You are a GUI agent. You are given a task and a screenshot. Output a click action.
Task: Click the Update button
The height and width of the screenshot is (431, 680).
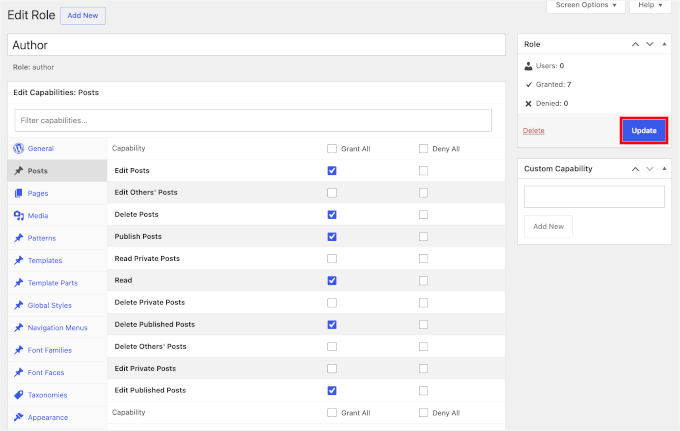(644, 131)
